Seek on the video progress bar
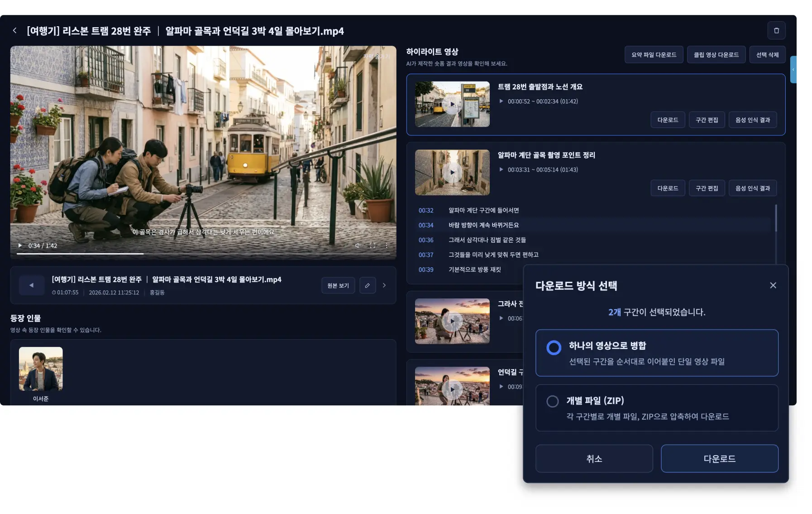 (x=203, y=254)
